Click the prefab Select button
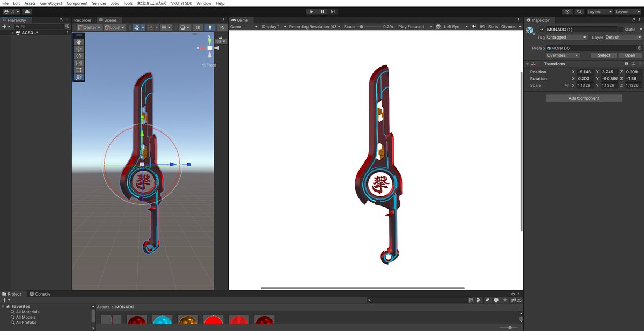644x331 pixels. (x=604, y=55)
